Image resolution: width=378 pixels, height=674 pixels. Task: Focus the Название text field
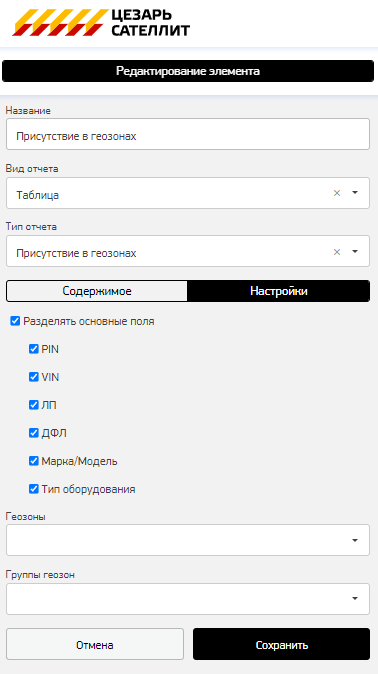click(x=188, y=135)
